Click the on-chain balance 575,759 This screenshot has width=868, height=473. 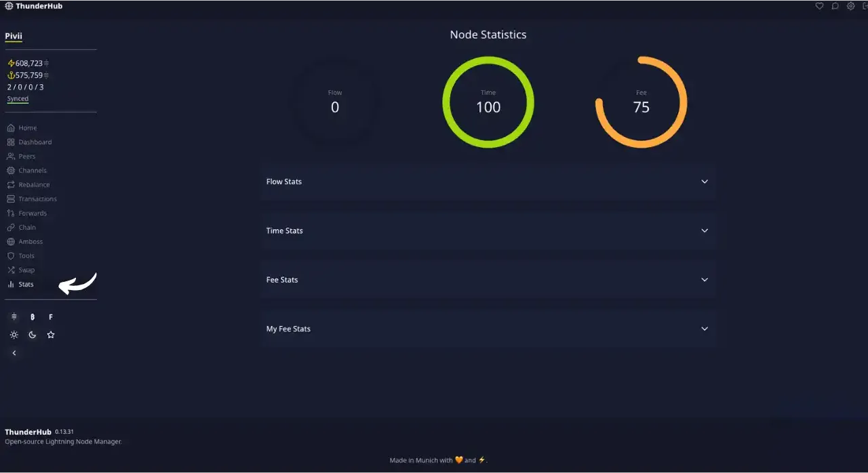click(x=28, y=75)
